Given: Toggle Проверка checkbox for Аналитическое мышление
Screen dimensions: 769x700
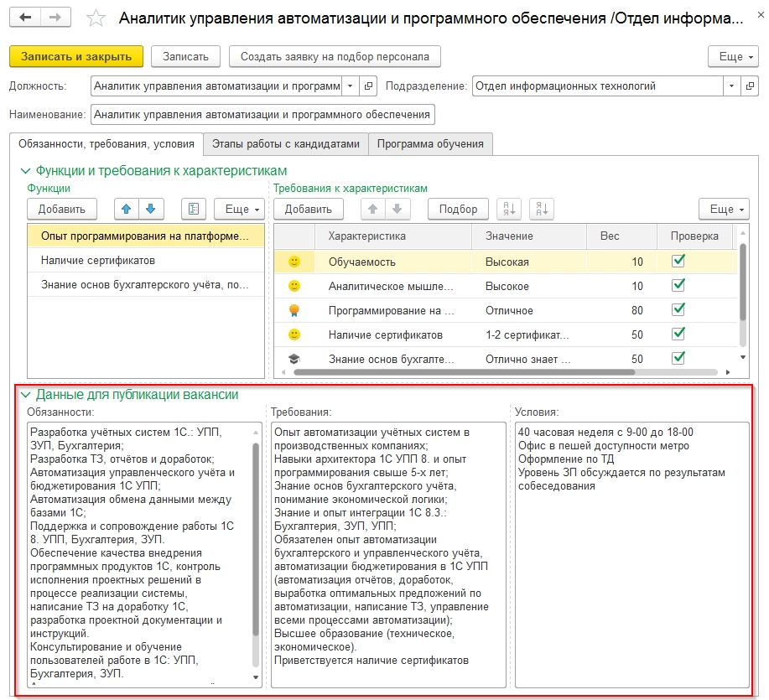Looking at the screenshot, I should coord(678,285).
